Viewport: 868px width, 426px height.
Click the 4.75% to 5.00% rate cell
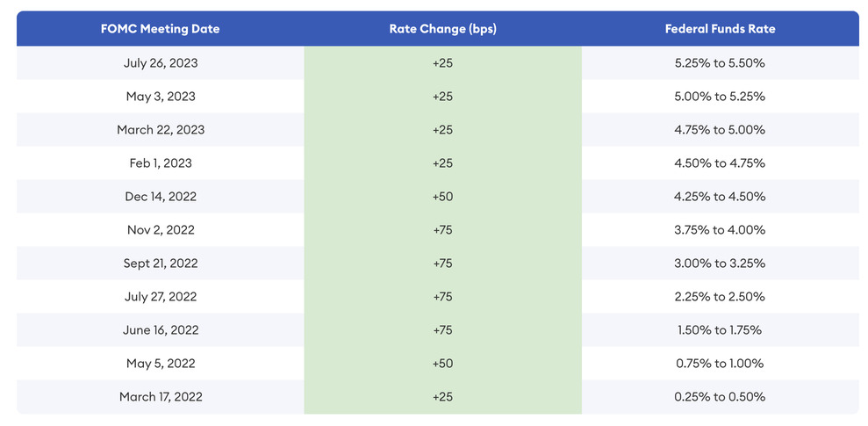[x=720, y=129]
